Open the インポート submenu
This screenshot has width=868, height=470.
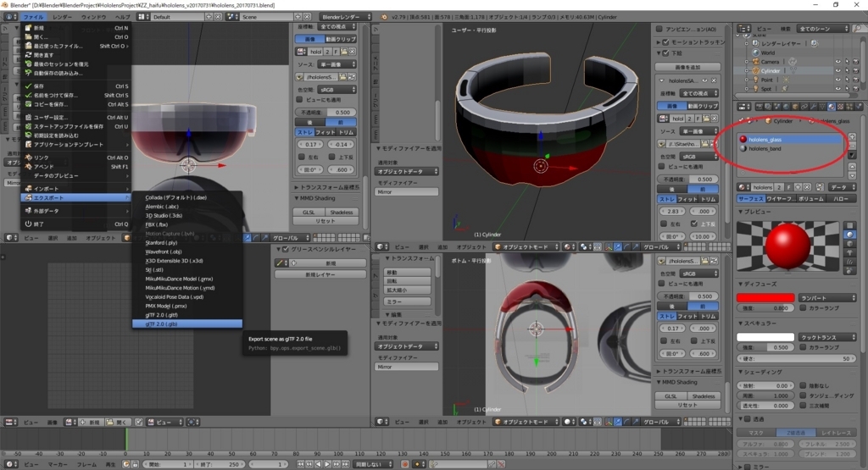(x=76, y=189)
